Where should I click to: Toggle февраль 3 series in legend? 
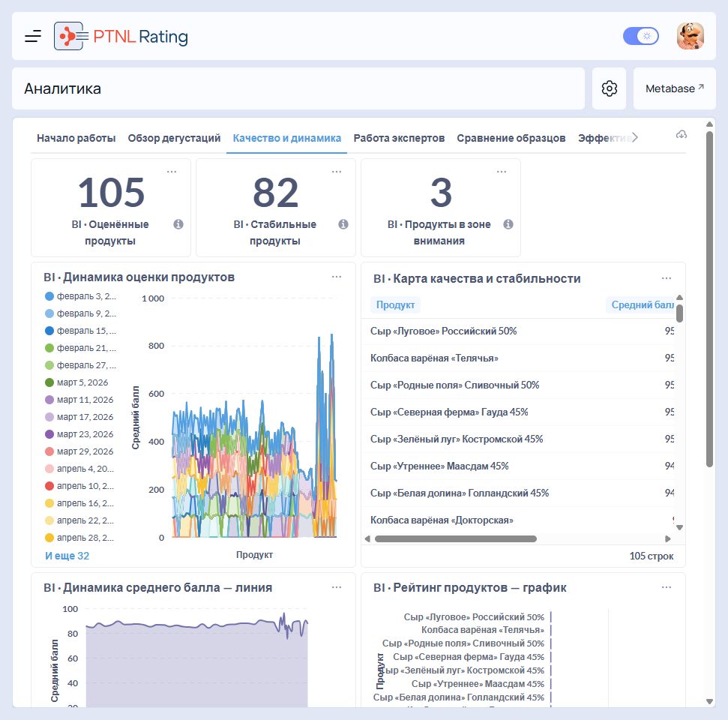[81, 296]
